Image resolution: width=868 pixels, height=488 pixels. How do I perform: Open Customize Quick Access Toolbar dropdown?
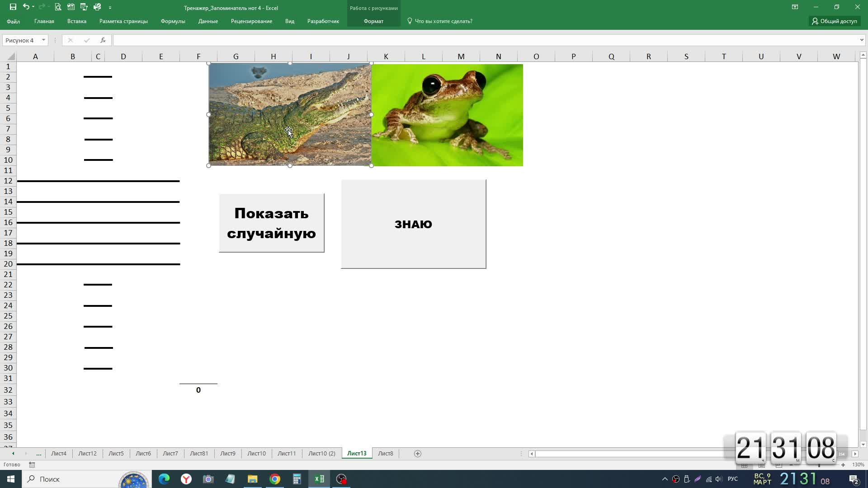pyautogui.click(x=110, y=7)
